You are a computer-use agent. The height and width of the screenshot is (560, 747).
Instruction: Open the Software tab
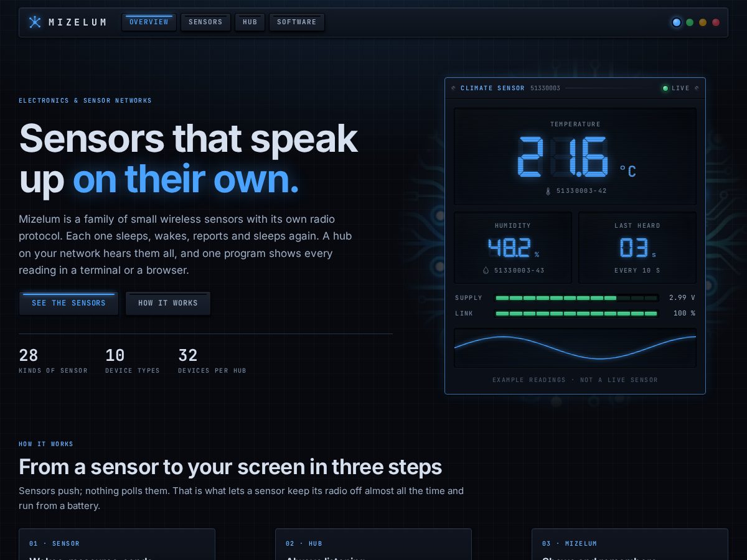(x=297, y=22)
